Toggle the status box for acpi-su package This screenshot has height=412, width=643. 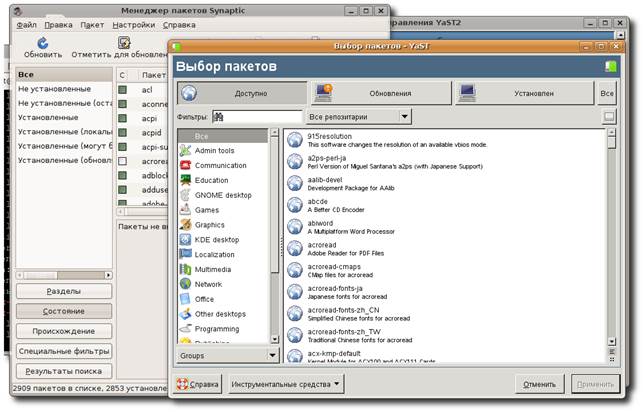pyautogui.click(x=122, y=147)
